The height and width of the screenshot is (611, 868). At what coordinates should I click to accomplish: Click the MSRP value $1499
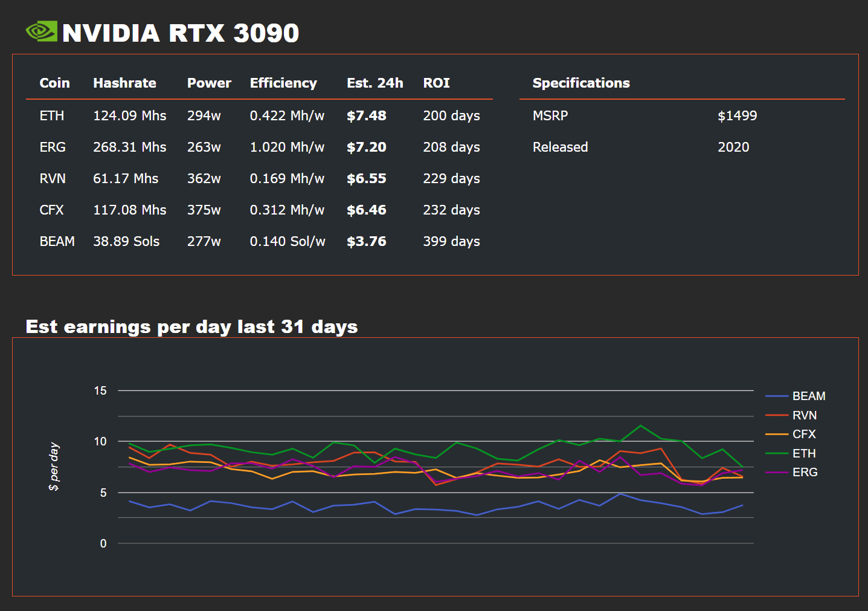pos(738,115)
